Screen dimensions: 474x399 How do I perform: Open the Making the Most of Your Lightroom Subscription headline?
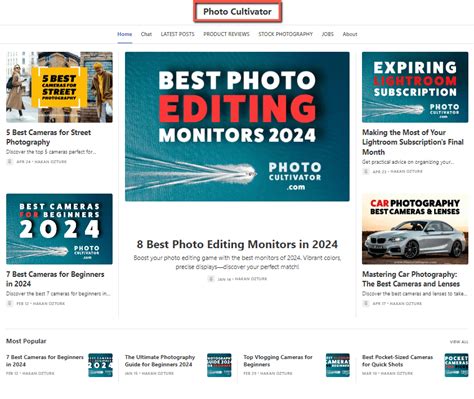[x=413, y=142]
